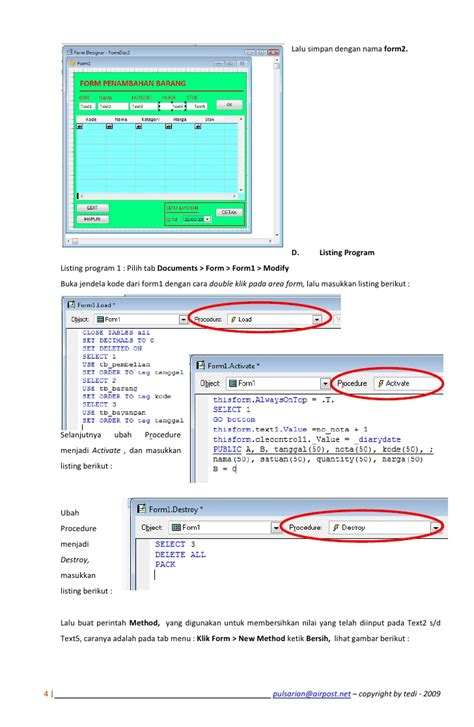Viewport: 474px width, 727px height.
Task: Click the Form1.Load window title icon
Action: coord(71,305)
